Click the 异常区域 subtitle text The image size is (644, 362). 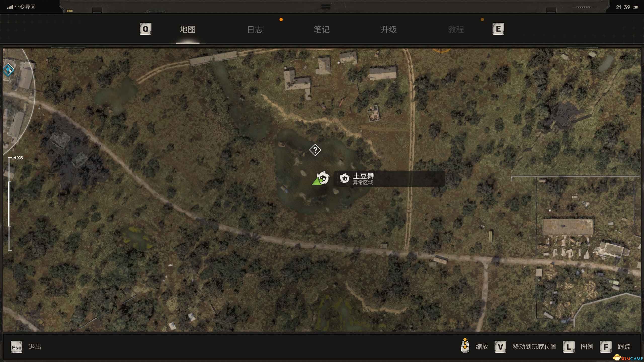(363, 183)
